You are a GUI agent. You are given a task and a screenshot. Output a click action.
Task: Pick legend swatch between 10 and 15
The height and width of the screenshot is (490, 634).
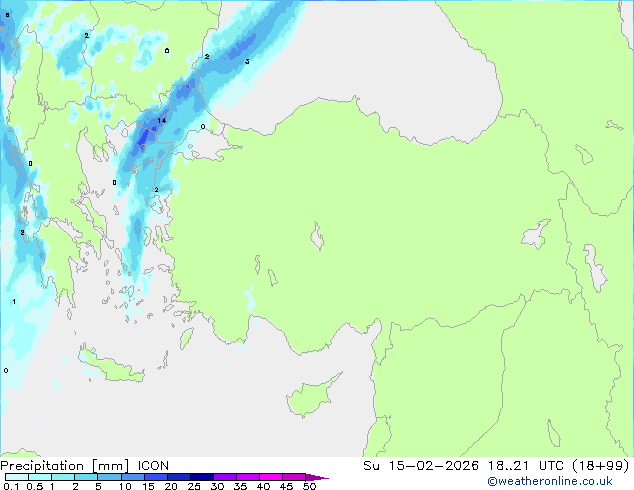[133, 477]
